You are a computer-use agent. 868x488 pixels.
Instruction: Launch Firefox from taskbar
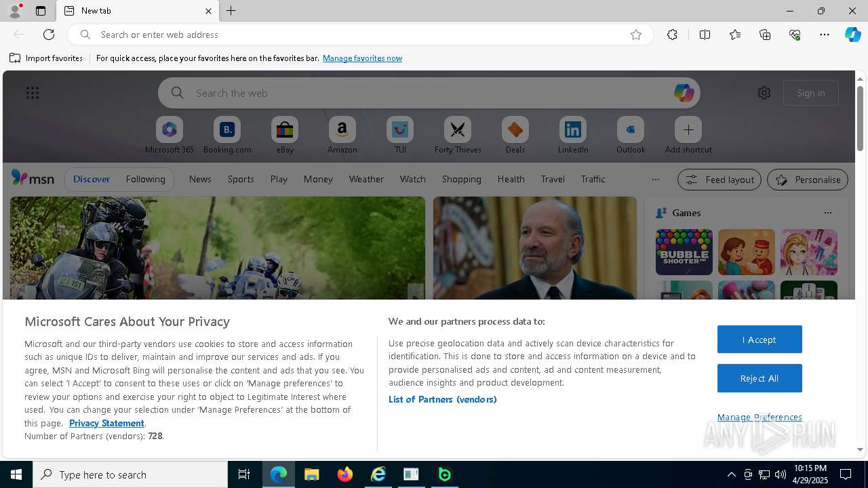coord(345,474)
